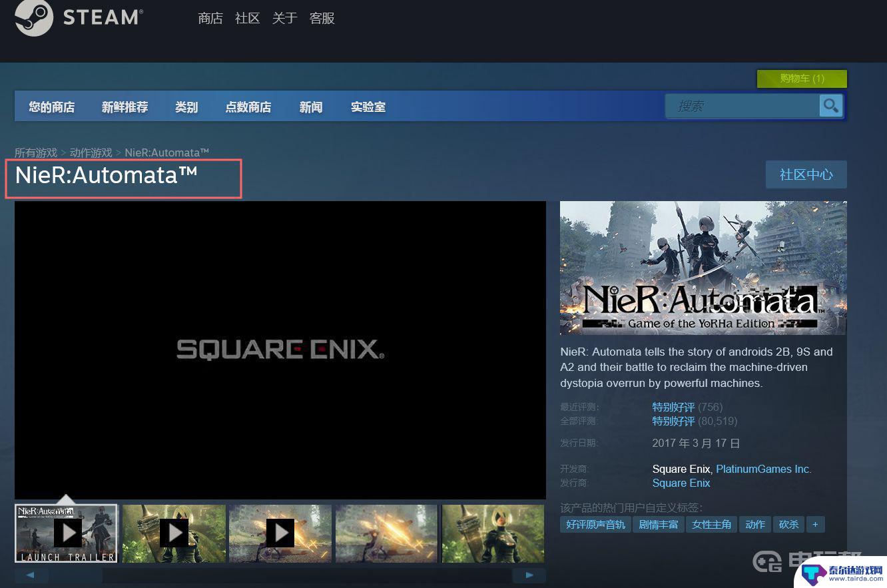Image resolution: width=887 pixels, height=588 pixels.
Task: Open 社区中心 community hub button
Action: click(806, 174)
